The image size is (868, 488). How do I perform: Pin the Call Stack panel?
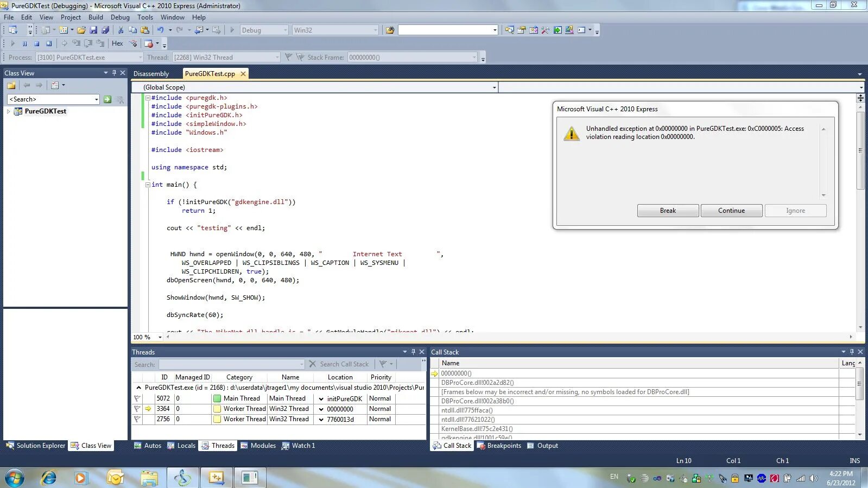point(852,352)
